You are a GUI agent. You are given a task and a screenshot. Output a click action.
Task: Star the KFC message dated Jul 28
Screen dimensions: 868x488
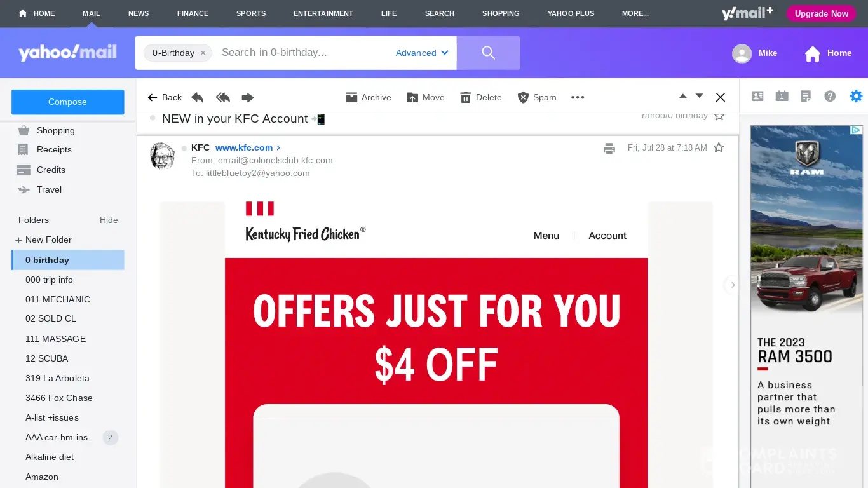point(719,147)
